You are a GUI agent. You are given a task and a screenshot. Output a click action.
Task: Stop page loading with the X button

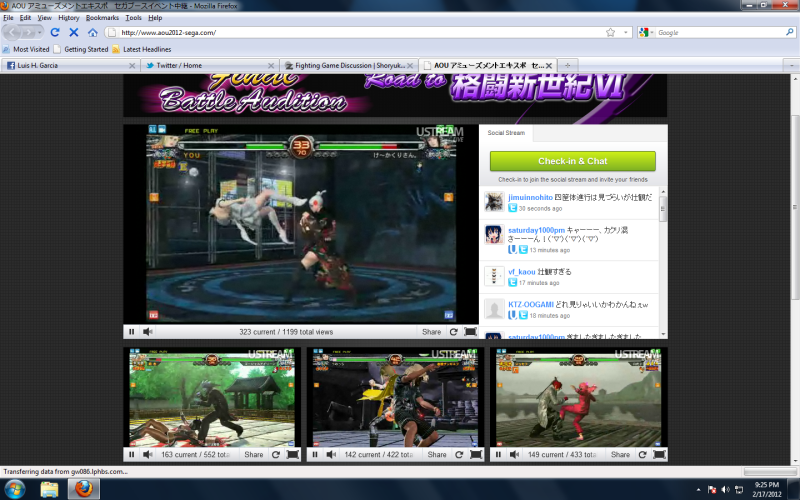[x=74, y=32]
